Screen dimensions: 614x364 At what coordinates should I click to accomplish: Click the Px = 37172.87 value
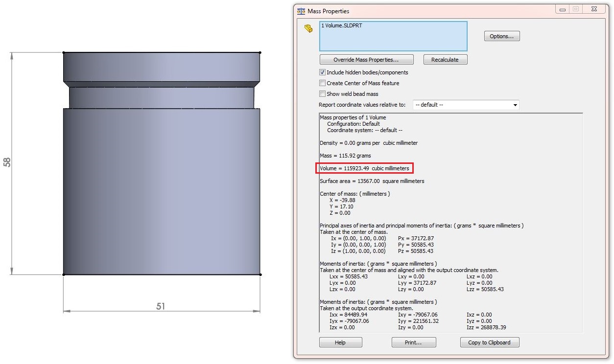[416, 238]
